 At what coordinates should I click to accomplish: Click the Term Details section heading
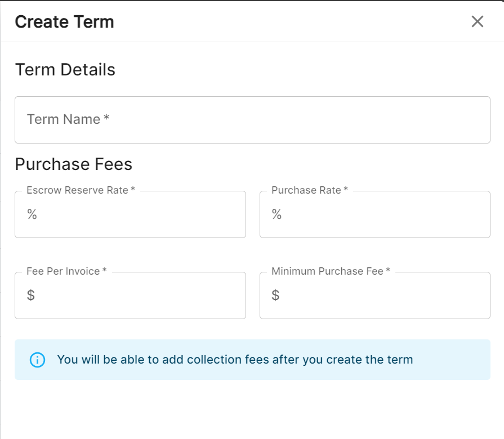65,70
